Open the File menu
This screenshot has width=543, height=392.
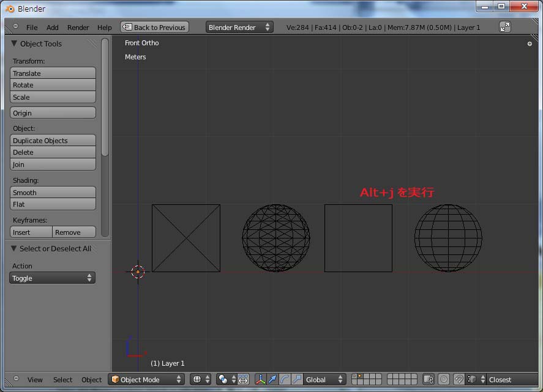click(x=32, y=28)
